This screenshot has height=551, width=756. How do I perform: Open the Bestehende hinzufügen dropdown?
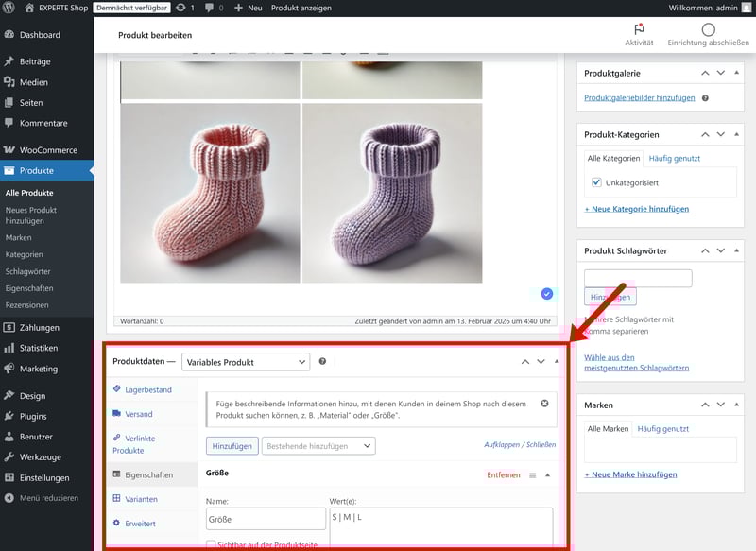click(318, 445)
